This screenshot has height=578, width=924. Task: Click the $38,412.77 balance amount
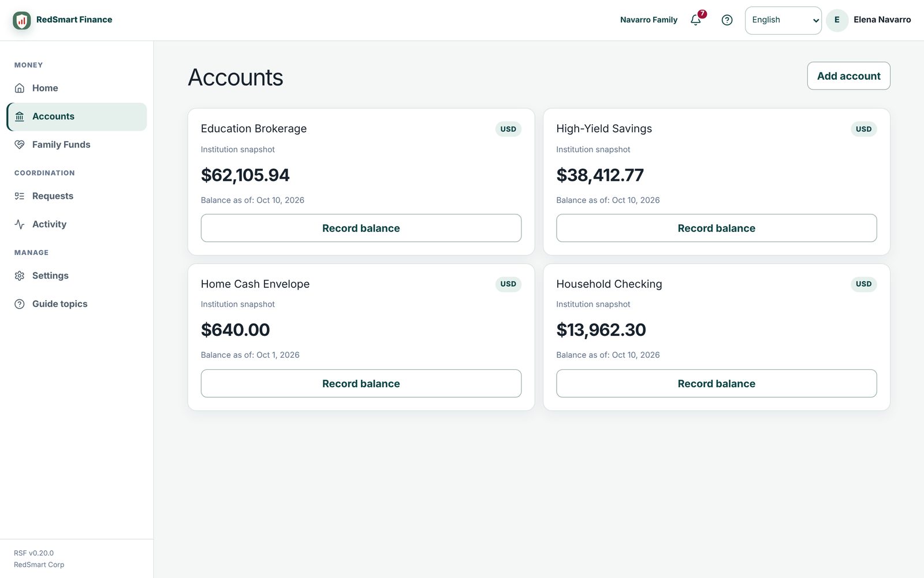click(x=599, y=175)
